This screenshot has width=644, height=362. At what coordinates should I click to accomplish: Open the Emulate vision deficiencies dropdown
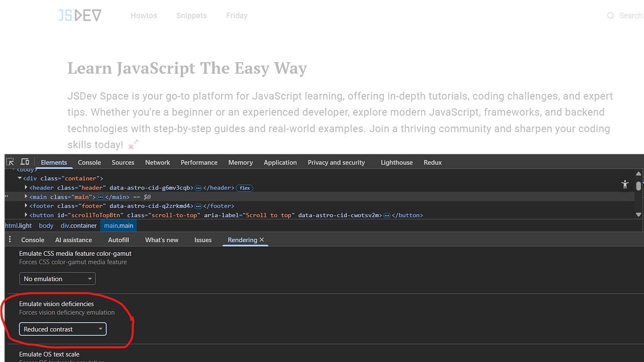click(62, 329)
